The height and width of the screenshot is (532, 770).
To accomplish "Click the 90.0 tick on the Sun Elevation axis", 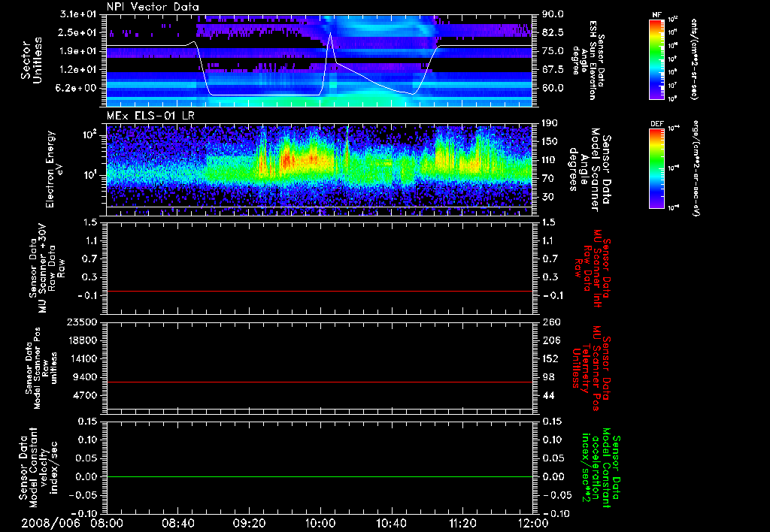I will pyautogui.click(x=553, y=15).
